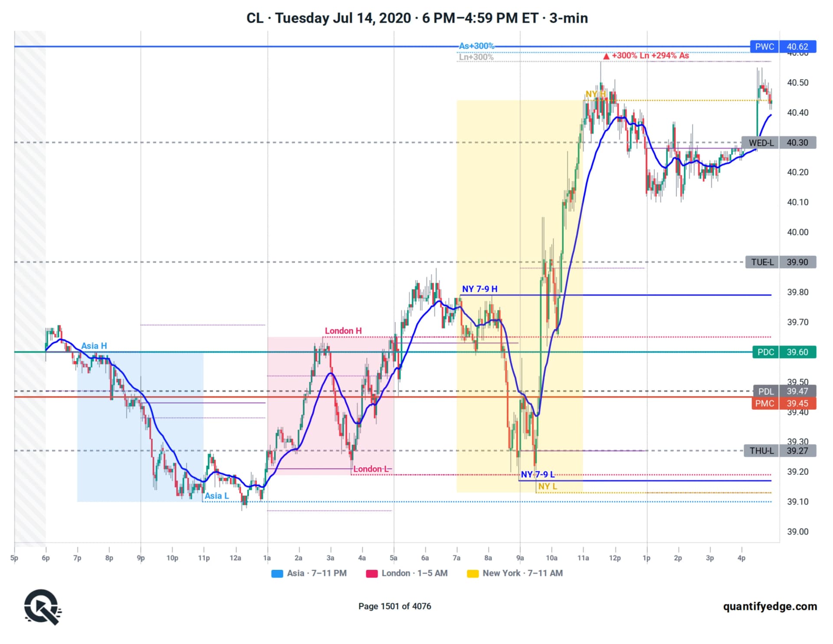Click the 9a time axis tick
The width and height of the screenshot is (833, 644).
(x=520, y=558)
